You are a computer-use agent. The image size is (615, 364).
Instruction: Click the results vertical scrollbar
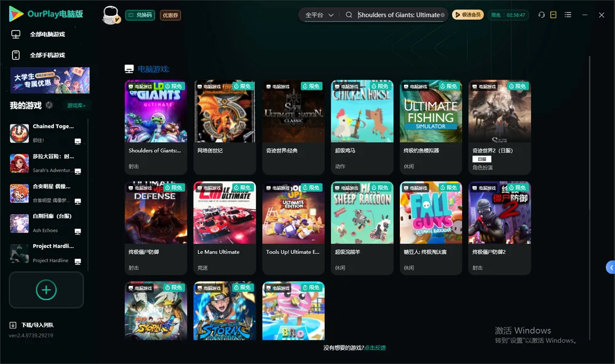[x=589, y=198]
